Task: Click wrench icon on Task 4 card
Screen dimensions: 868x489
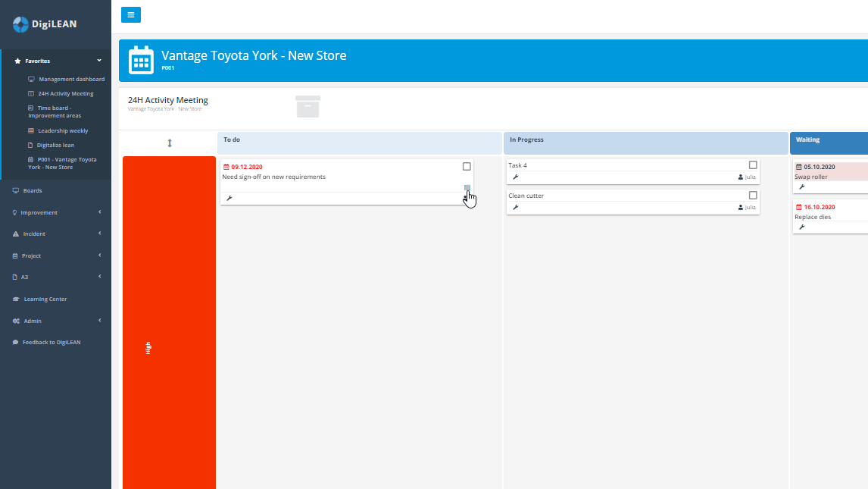Action: point(516,177)
